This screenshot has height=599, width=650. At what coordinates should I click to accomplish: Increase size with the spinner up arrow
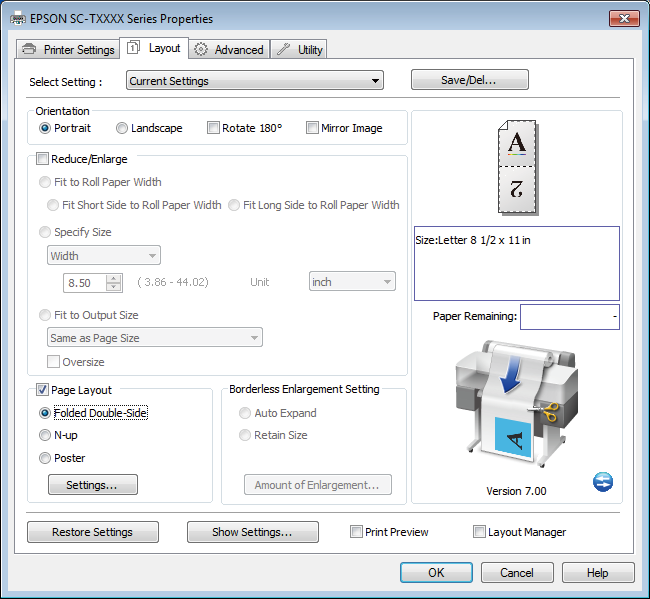point(113,279)
